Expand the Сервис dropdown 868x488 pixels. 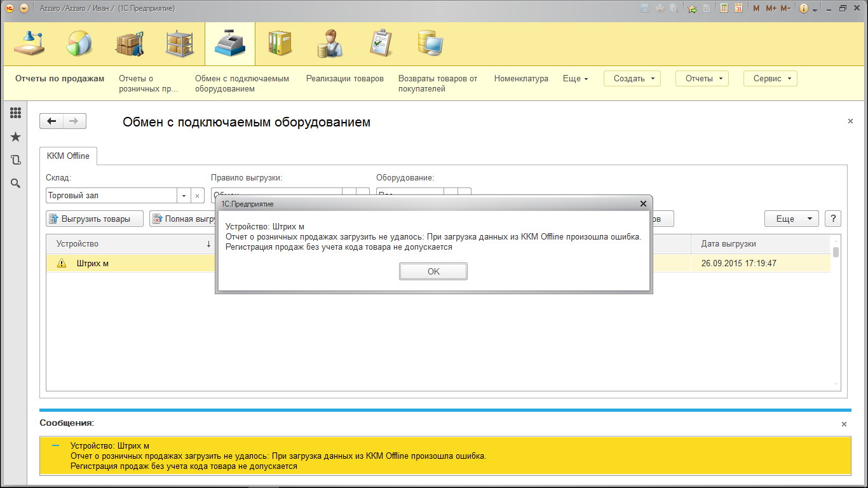[x=770, y=79]
